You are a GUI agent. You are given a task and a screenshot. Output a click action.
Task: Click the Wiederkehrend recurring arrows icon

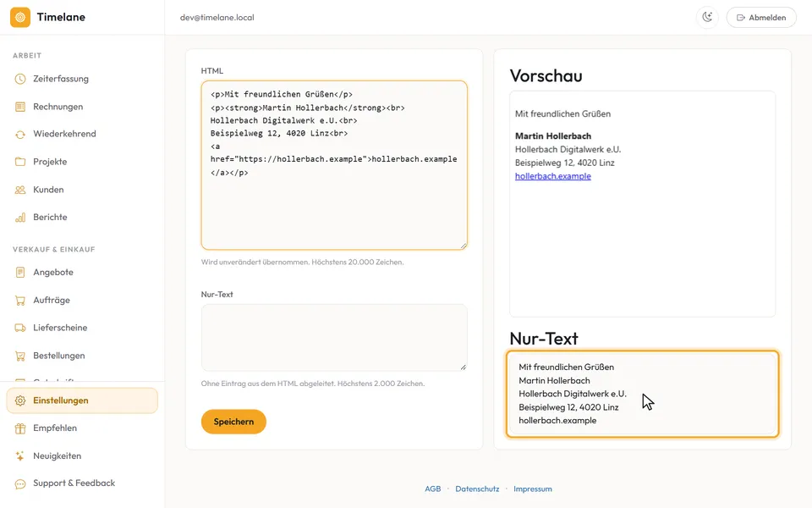click(x=20, y=135)
